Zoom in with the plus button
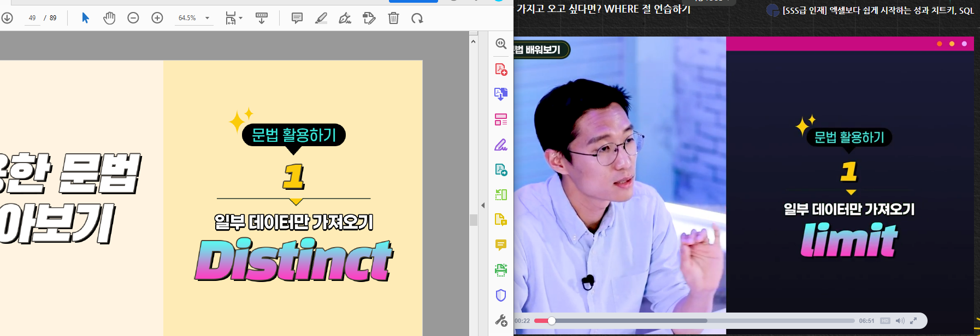Screen dimensions: 980x336 (157, 18)
